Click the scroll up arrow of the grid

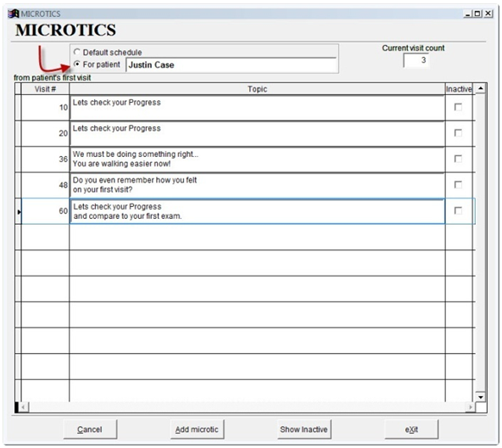click(x=481, y=88)
